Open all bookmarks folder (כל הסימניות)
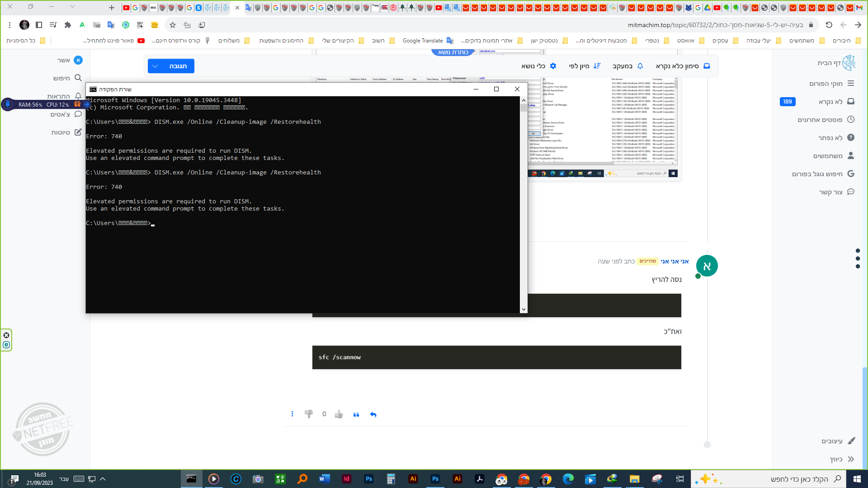The width and height of the screenshot is (868, 488). click(x=26, y=41)
